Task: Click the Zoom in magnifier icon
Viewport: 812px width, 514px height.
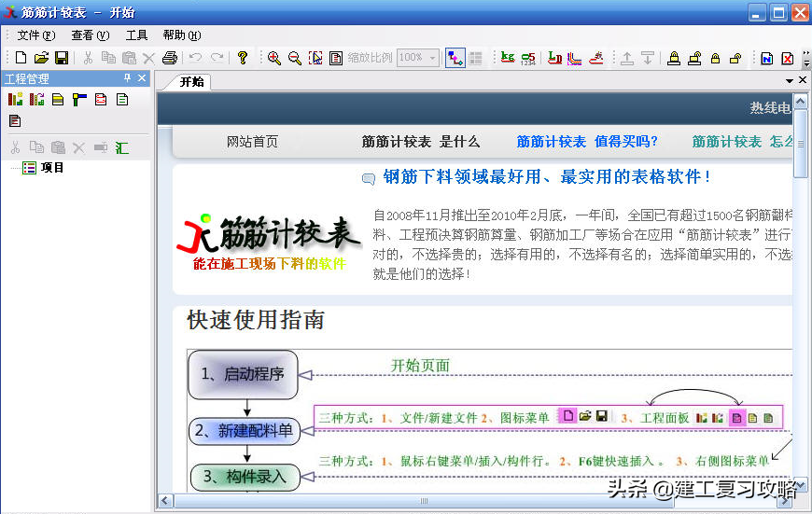Action: 274,58
